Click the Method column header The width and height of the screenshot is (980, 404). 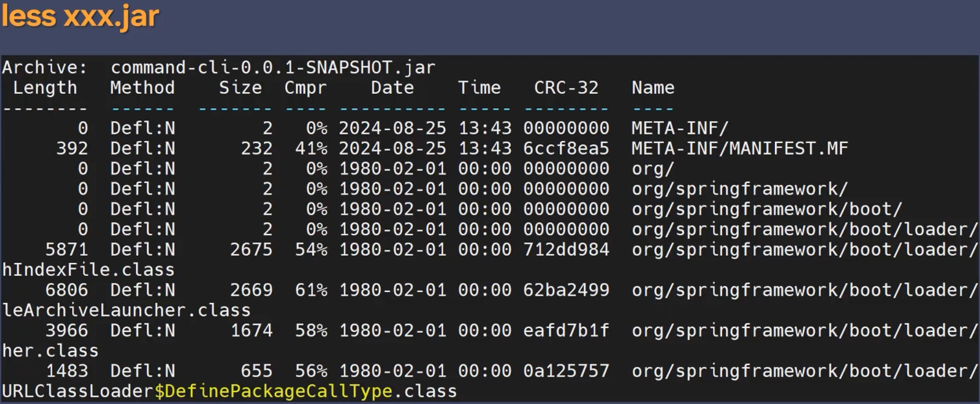pyautogui.click(x=142, y=88)
